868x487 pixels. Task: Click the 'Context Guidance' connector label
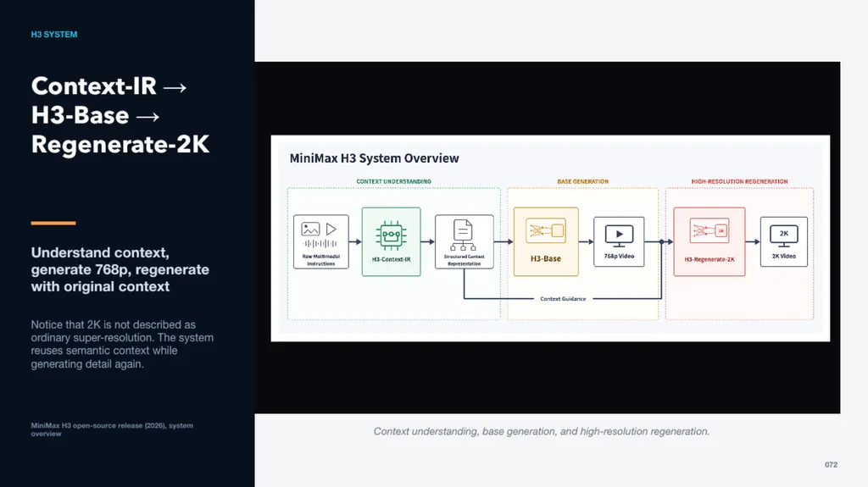[x=563, y=299]
